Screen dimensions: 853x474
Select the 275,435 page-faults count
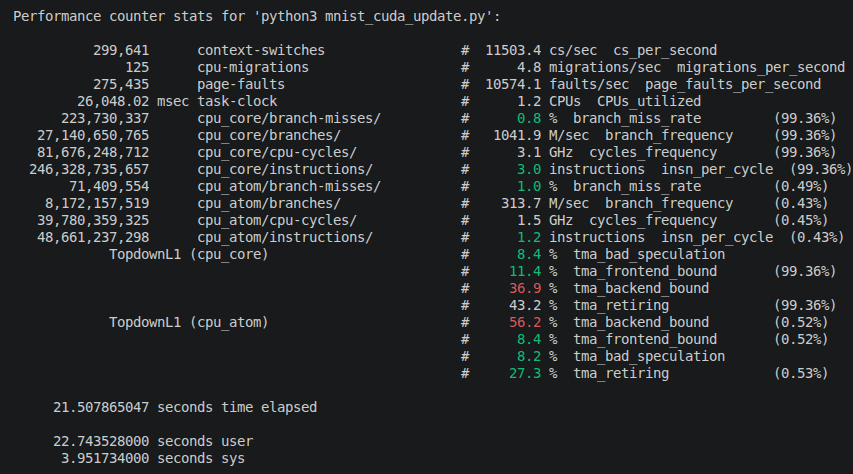pos(121,84)
